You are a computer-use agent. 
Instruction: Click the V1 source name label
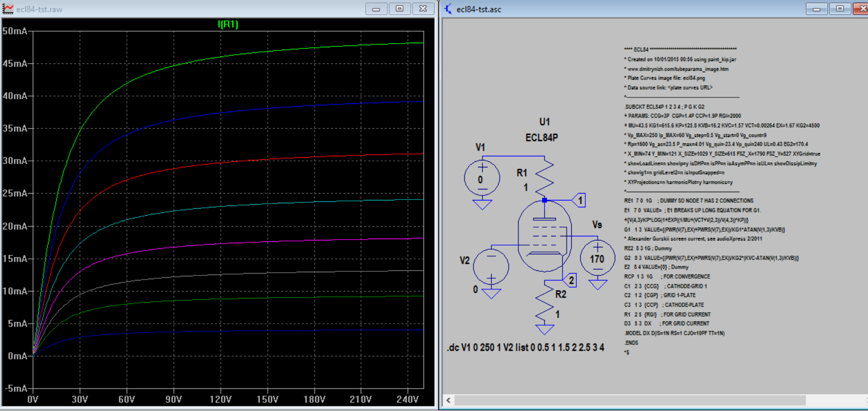pyautogui.click(x=480, y=148)
